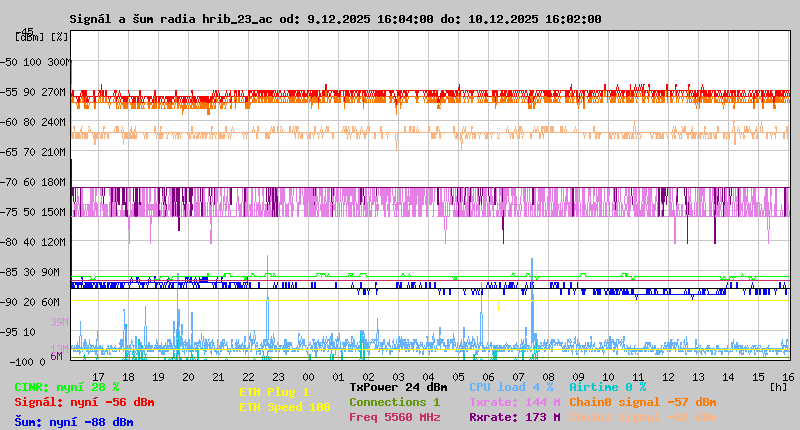This screenshot has height=430, width=800.
Task: Click the '01' hour label on x-axis
Action: 339,377
